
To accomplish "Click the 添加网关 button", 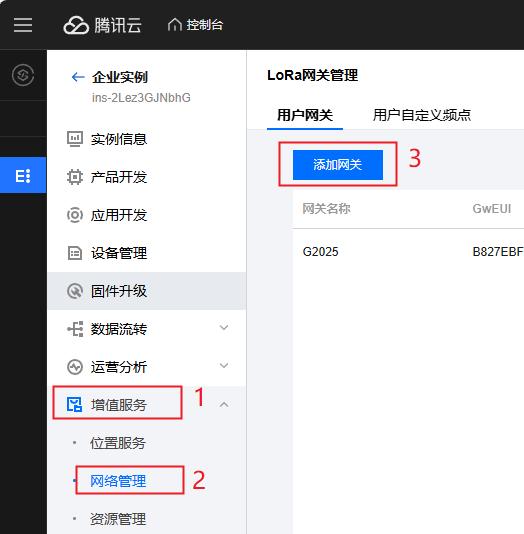I will (338, 165).
